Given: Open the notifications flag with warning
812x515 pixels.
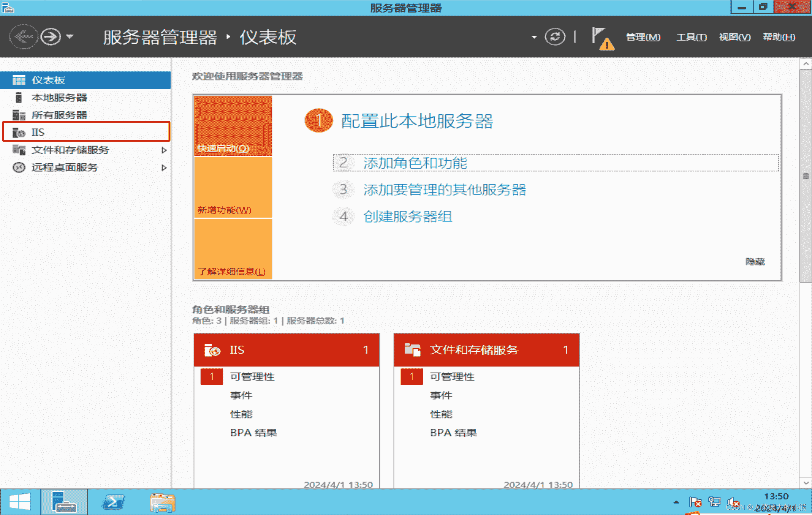Looking at the screenshot, I should pyautogui.click(x=602, y=38).
